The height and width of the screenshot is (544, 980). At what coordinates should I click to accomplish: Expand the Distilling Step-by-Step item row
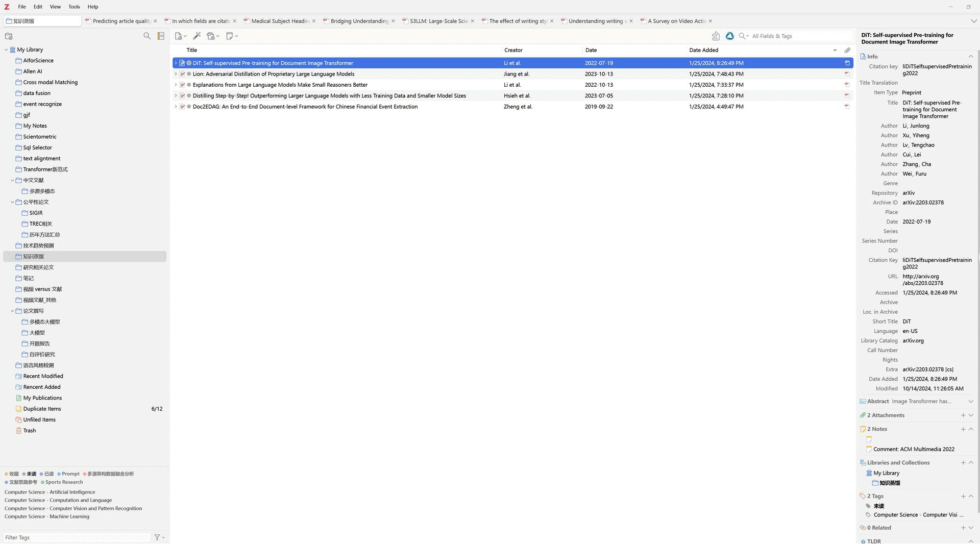pos(176,96)
